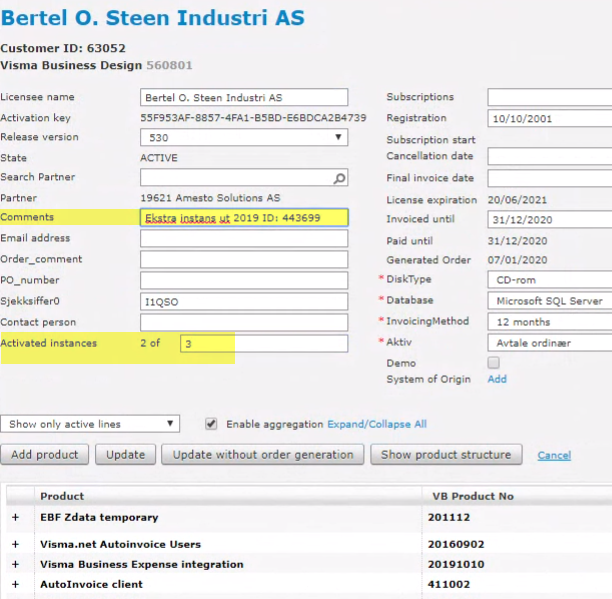Click Update without order generation button
This screenshot has height=599, width=612.
[263, 455]
